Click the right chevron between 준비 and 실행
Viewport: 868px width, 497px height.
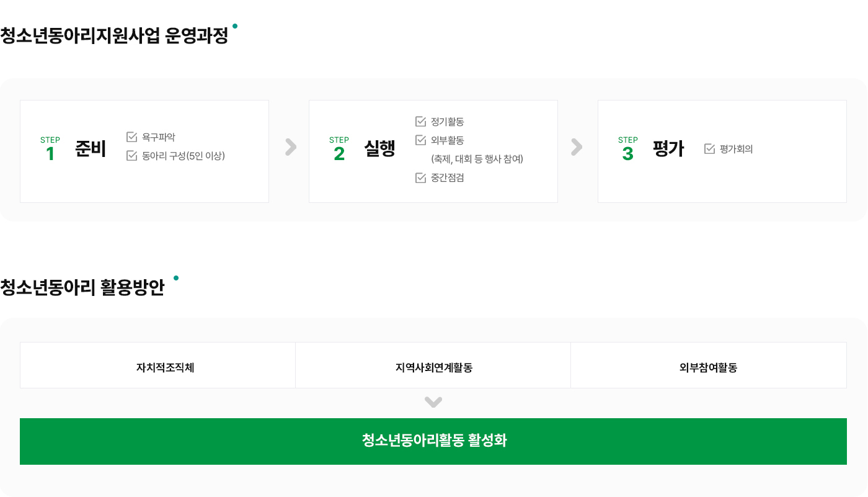291,147
